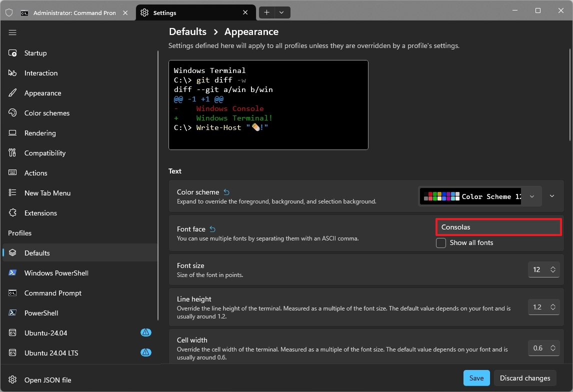Click the warning badge beside Ubuntu-24.04

tap(145, 332)
